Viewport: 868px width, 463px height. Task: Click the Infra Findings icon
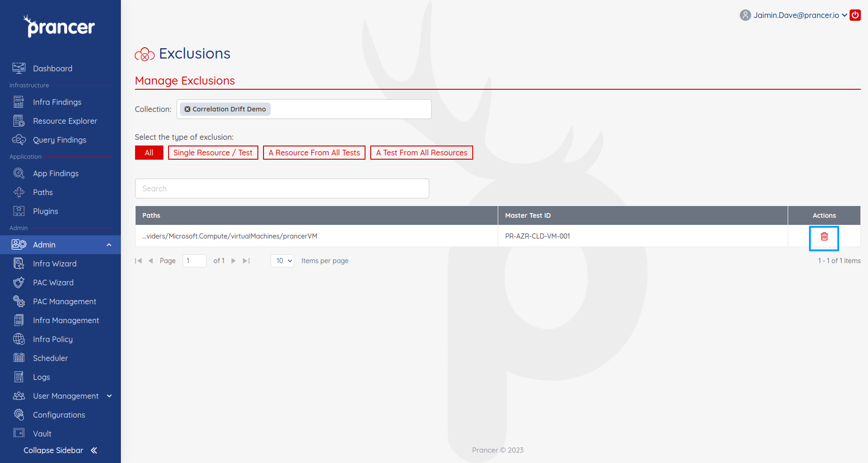coord(19,102)
